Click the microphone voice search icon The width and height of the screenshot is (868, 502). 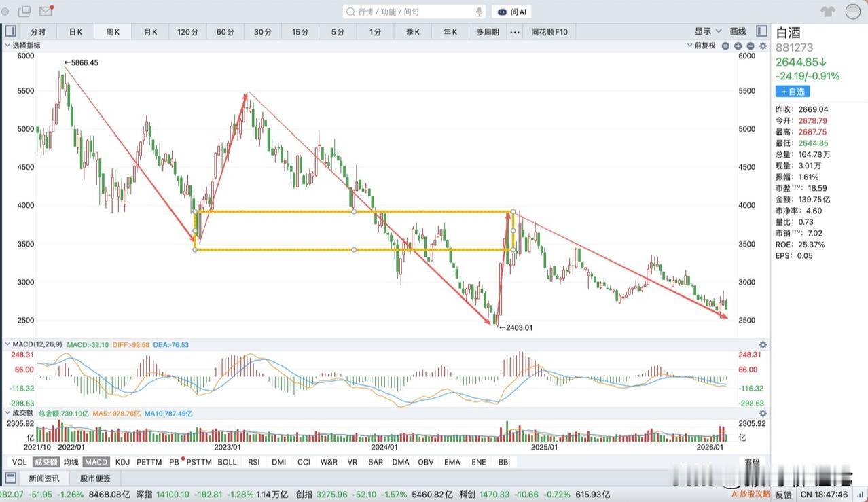click(x=479, y=12)
